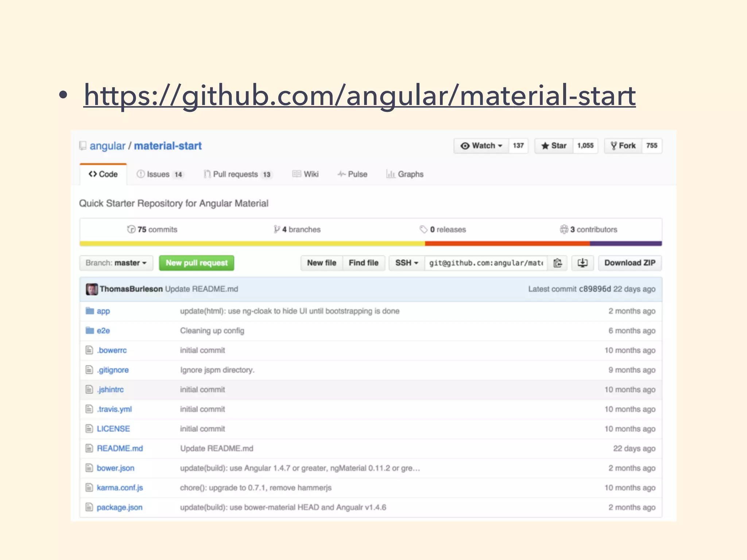Open the Pull requests tab
747x560 pixels.
[238, 174]
